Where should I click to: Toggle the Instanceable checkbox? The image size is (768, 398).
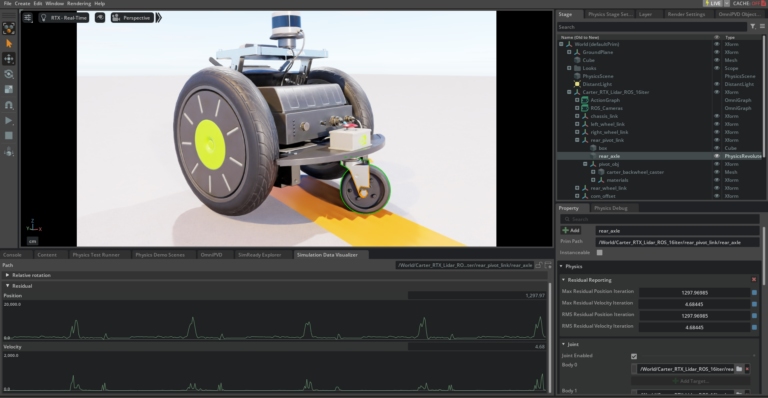[x=600, y=253]
